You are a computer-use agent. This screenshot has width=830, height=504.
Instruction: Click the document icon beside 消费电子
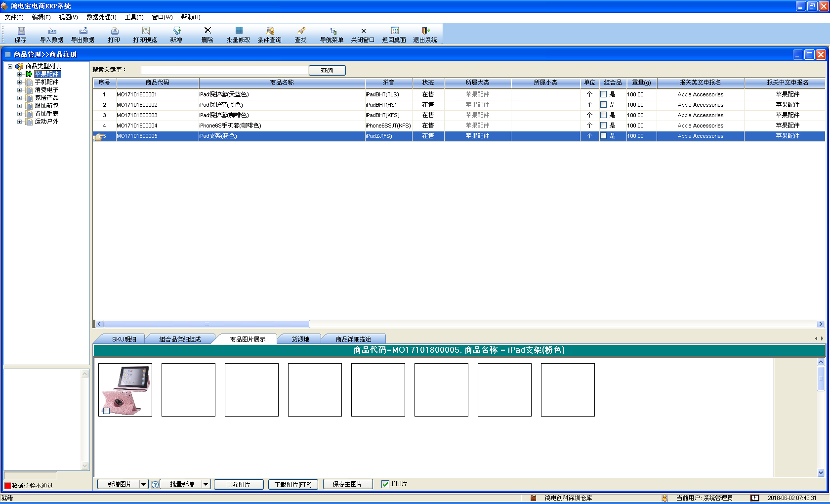click(29, 90)
